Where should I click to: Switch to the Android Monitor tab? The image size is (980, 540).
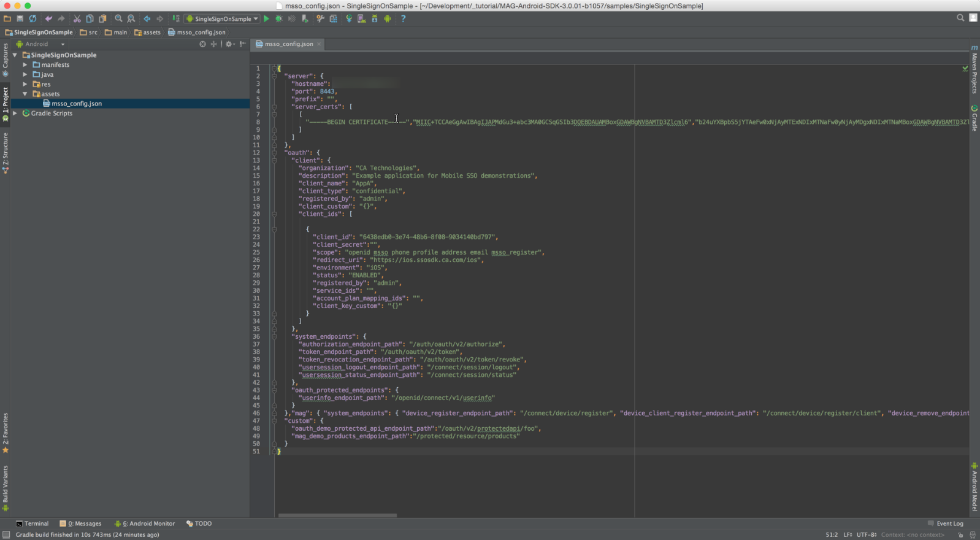pyautogui.click(x=145, y=523)
